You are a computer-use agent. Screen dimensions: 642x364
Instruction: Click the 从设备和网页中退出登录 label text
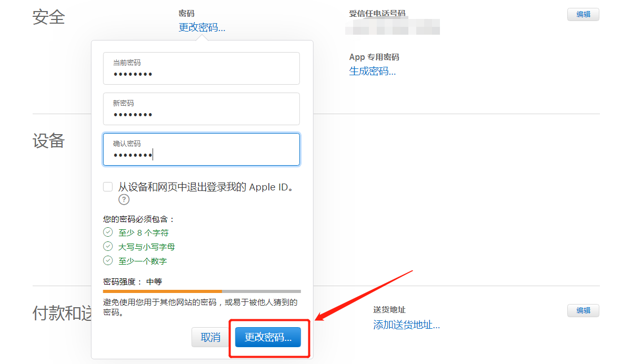coord(205,187)
